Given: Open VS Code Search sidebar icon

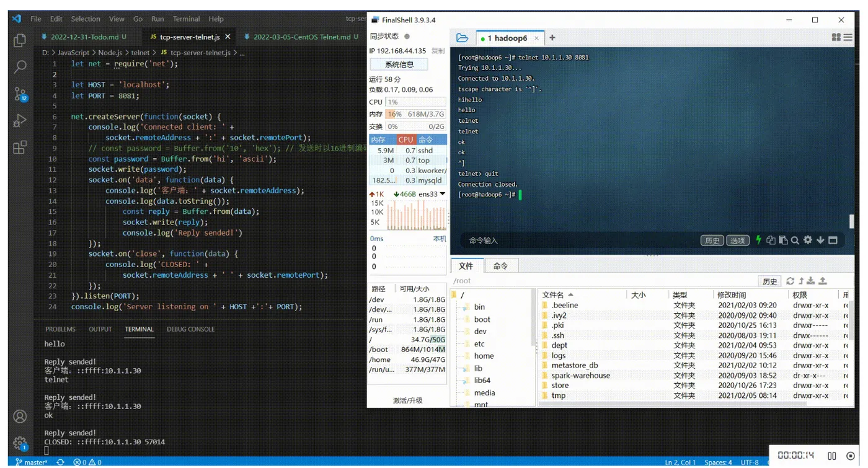Looking at the screenshot, I should (20, 67).
